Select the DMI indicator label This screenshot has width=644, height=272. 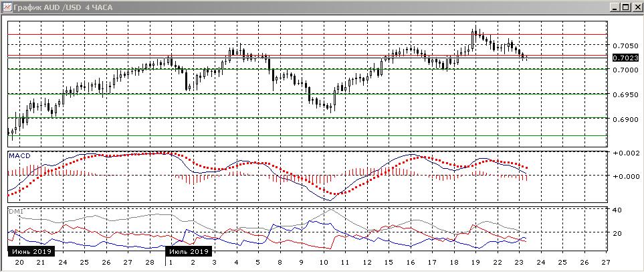point(15,211)
